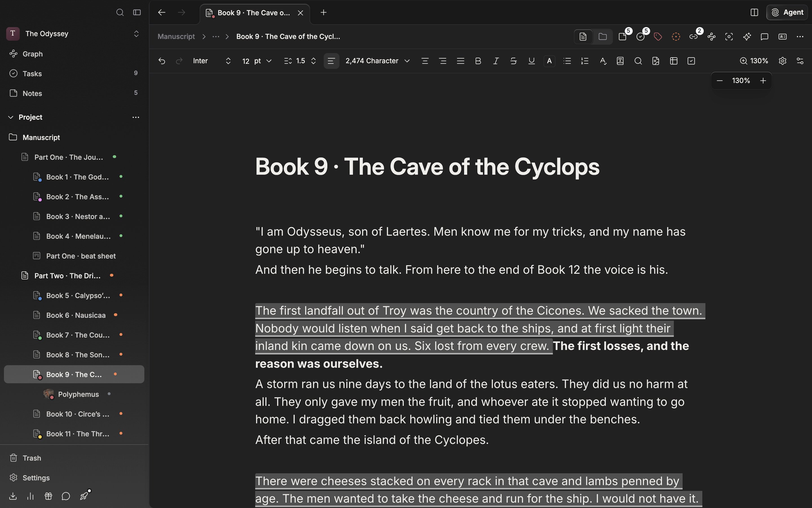Viewport: 812px width, 508px height.
Task: Expand the breadcrumb ellipsis path
Action: pos(216,37)
